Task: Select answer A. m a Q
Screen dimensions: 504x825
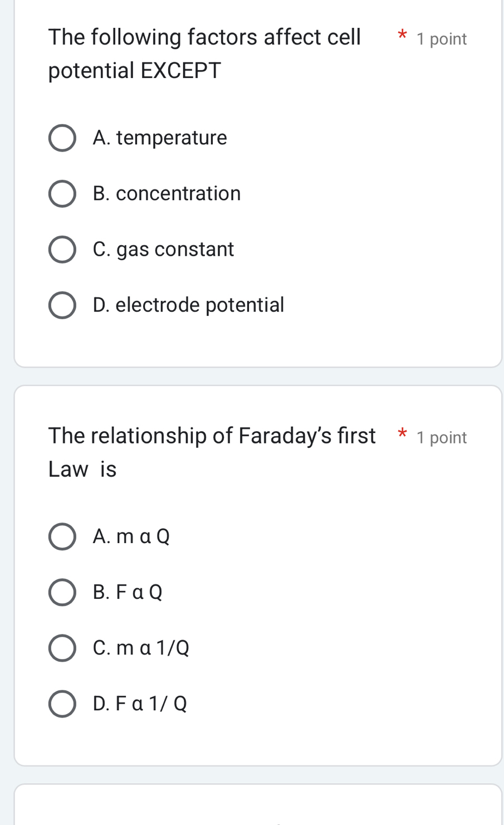Action: click(62, 536)
